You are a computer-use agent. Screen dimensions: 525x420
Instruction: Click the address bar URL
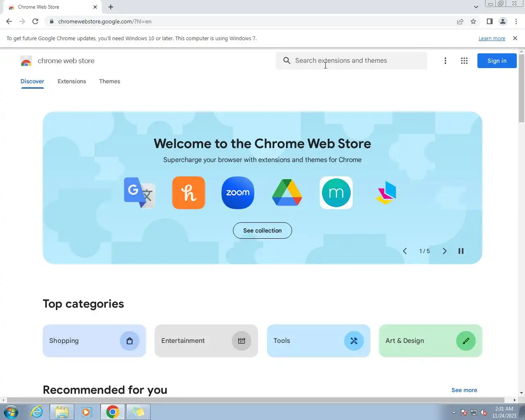coord(105,21)
